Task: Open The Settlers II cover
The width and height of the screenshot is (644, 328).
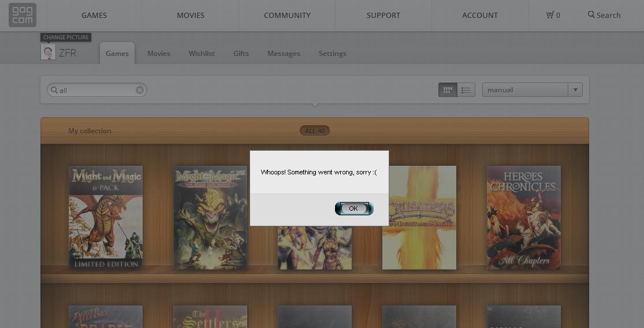Action: click(210, 316)
